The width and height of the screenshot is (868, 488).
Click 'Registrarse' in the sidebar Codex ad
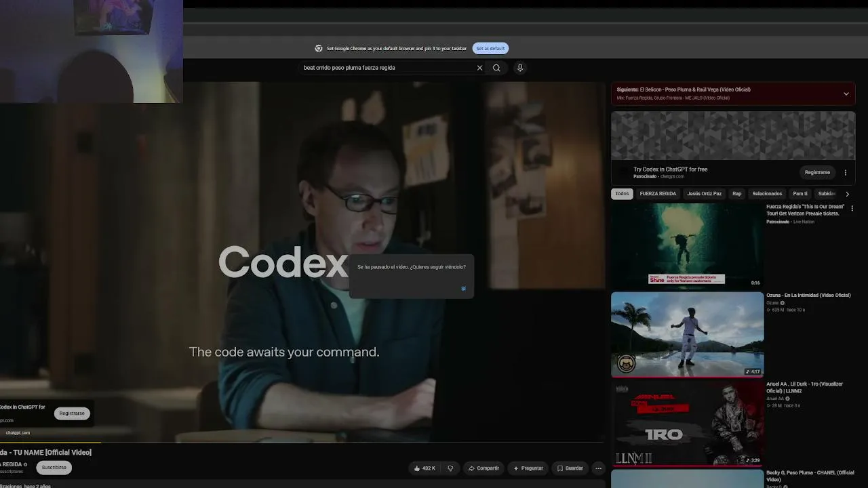[817, 172]
